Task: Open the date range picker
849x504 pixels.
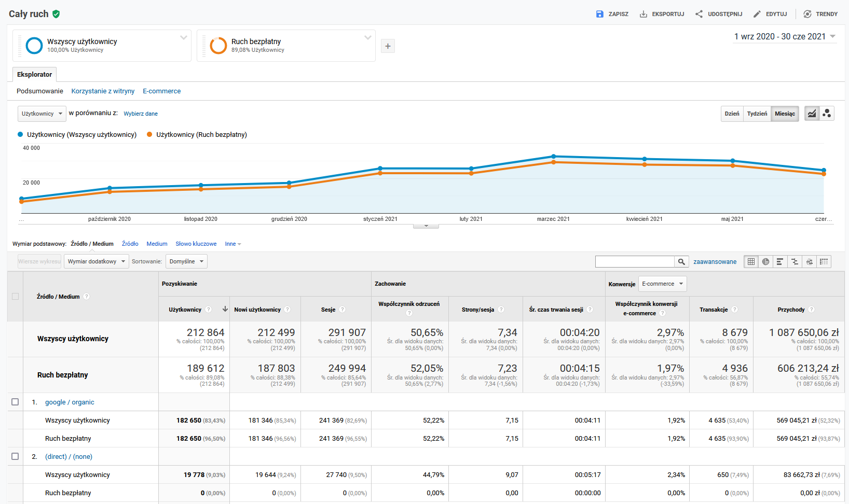Action: [x=785, y=36]
